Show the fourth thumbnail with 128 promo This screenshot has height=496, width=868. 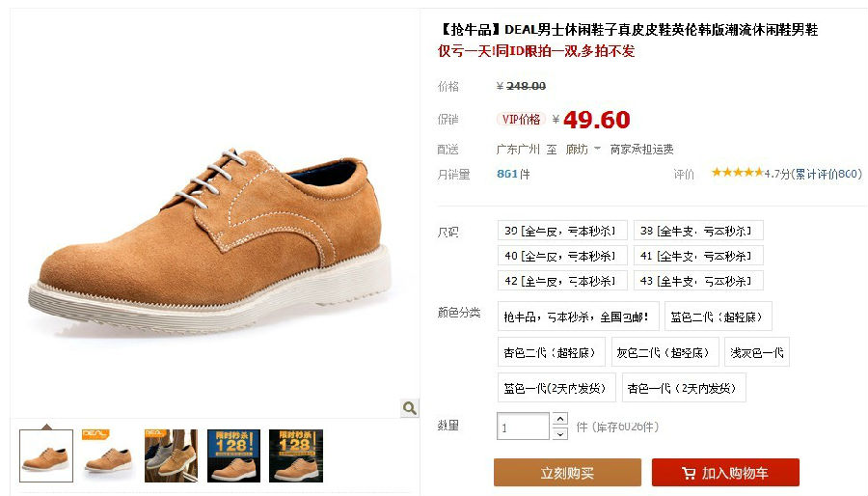tap(233, 455)
